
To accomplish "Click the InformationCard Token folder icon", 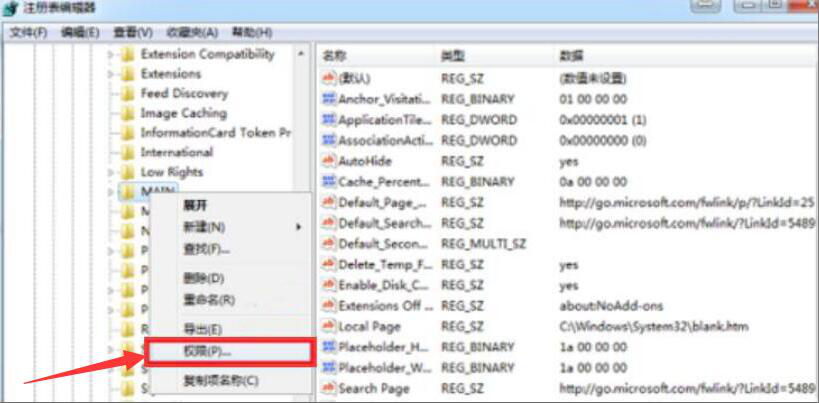I will [x=127, y=133].
